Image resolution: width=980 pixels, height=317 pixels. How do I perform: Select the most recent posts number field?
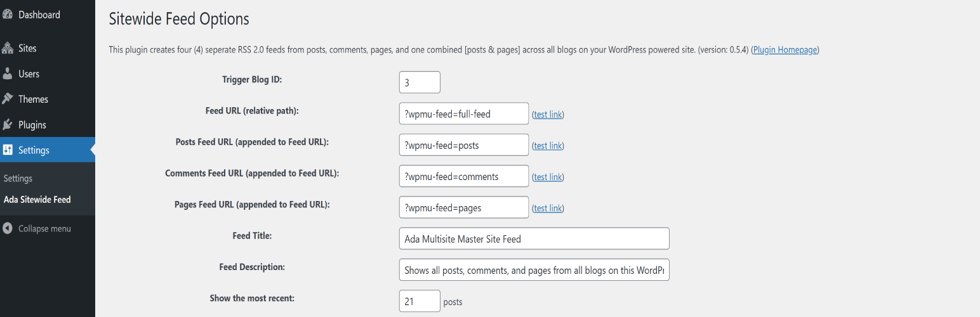(420, 301)
